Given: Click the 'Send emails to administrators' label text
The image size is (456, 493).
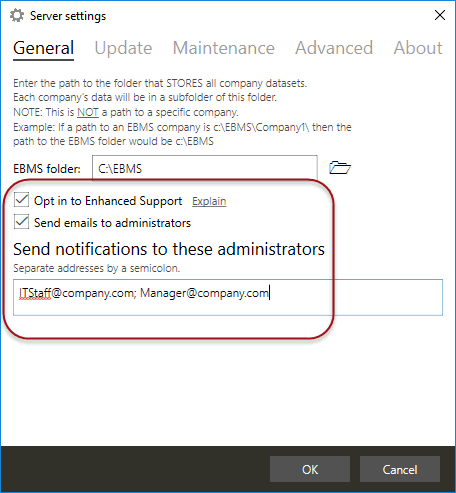Looking at the screenshot, I should [x=112, y=223].
